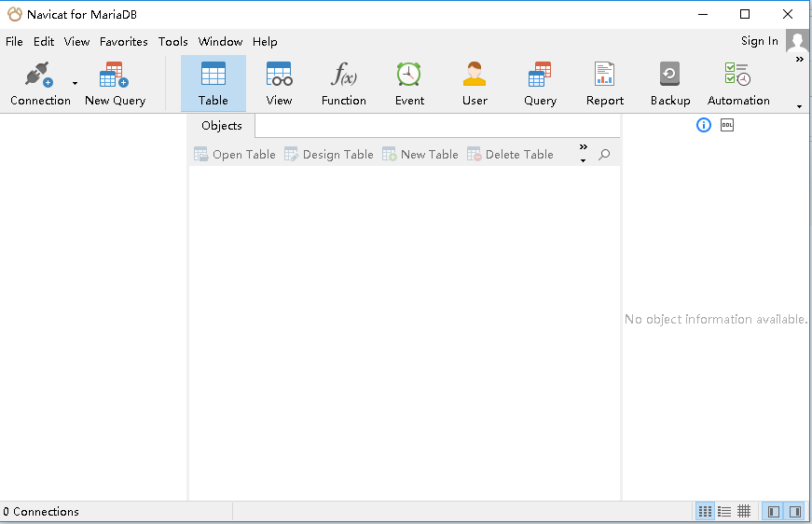Click Delete Table button

point(510,154)
